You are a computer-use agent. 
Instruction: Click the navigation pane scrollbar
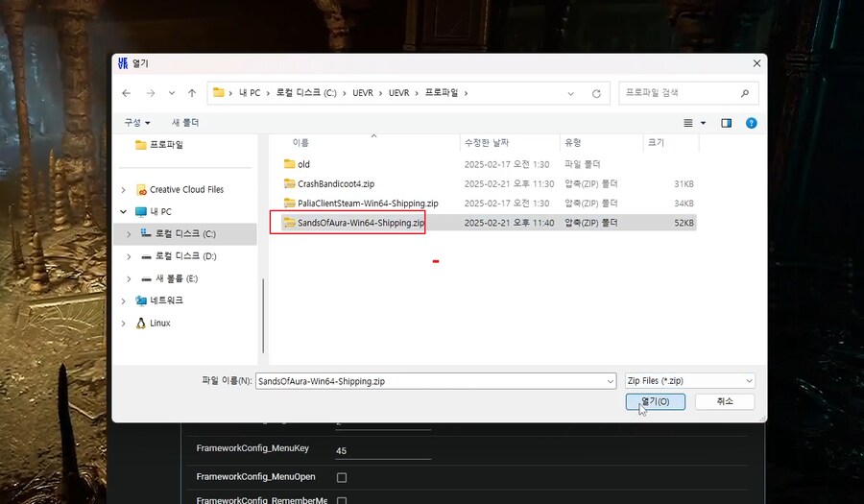point(263,316)
